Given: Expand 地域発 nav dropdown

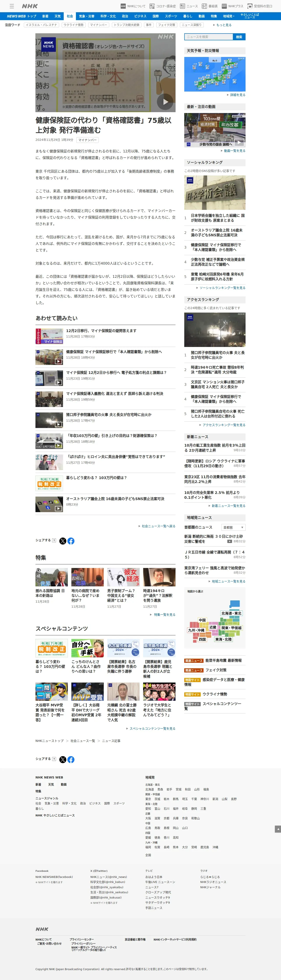Looking at the screenshot, I should point(228,16).
